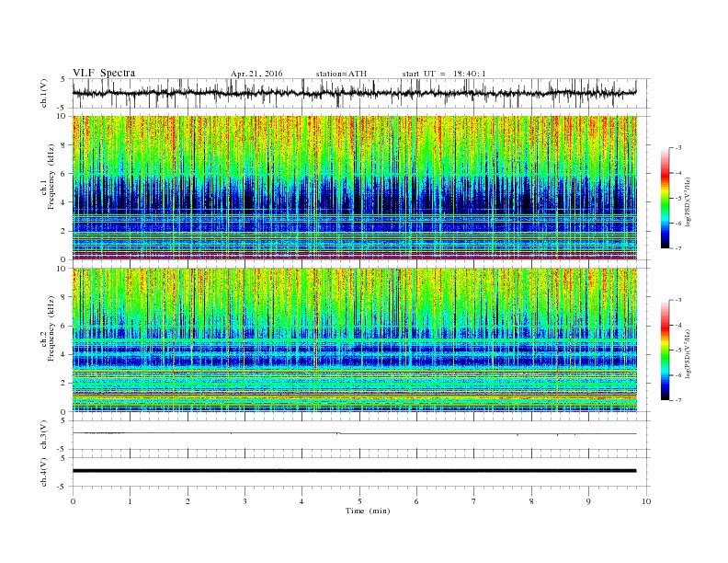Click time axis tick label "3"
Image resolution: width=728 pixels, height=563 pixels.
coord(245,501)
